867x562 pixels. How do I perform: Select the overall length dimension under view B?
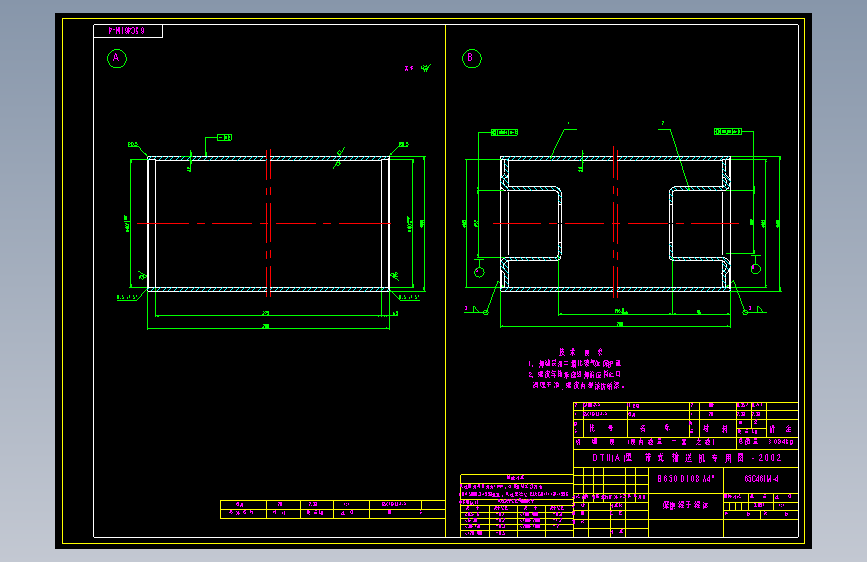[x=615, y=325]
